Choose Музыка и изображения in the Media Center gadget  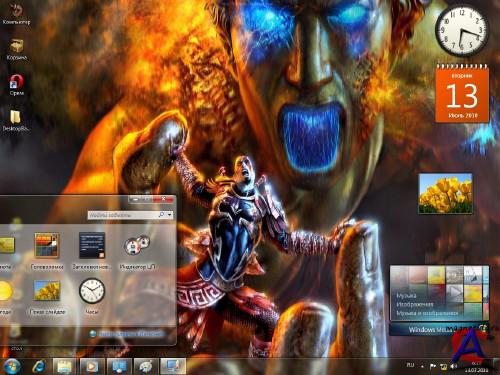click(x=427, y=313)
